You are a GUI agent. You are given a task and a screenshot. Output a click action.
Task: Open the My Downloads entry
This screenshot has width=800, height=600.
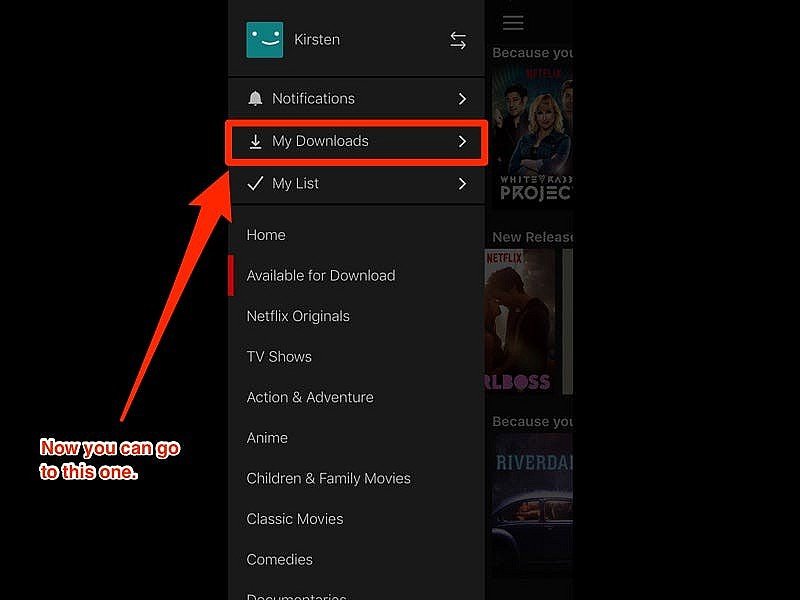(356, 141)
